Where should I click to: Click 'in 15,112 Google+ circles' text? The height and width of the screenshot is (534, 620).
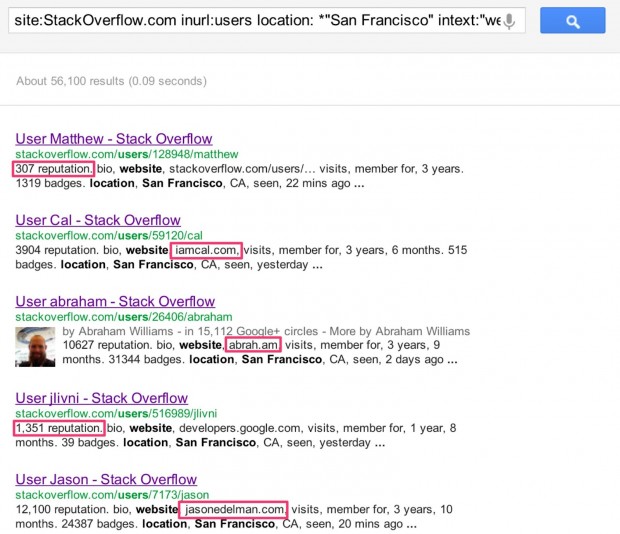pyautogui.click(x=251, y=331)
